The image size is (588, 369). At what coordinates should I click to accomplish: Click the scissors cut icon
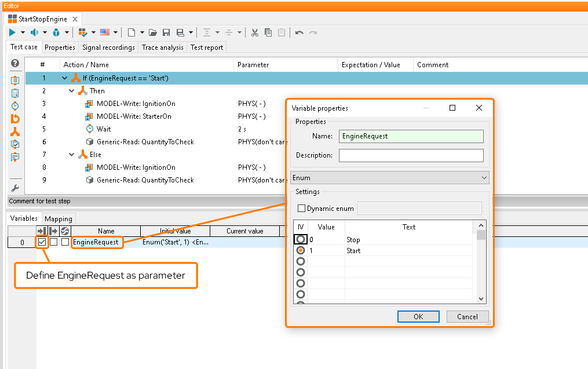click(x=255, y=32)
